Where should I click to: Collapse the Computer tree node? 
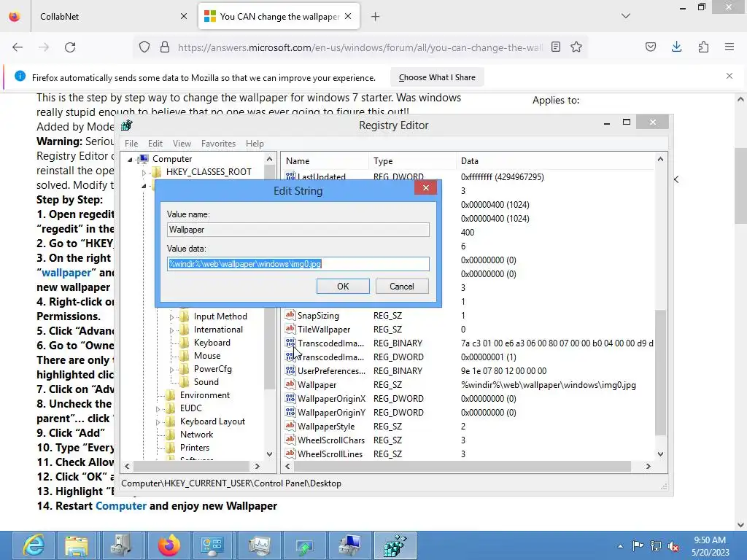[x=130, y=160]
